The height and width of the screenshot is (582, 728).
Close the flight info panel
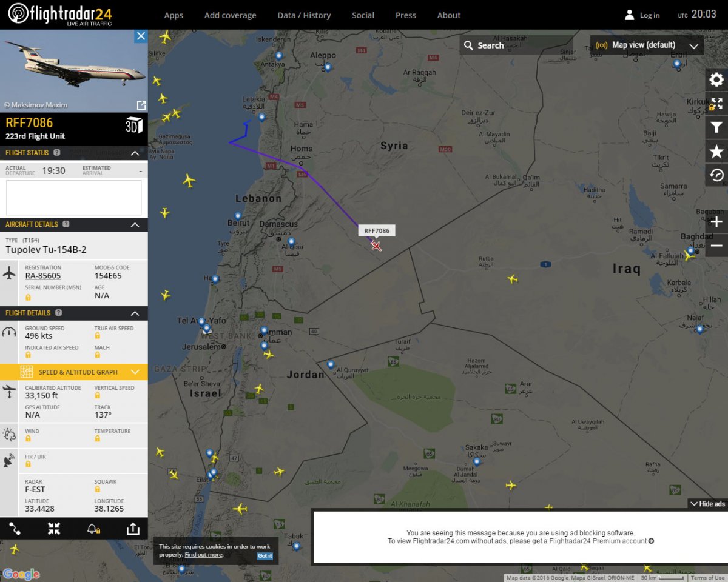141,36
